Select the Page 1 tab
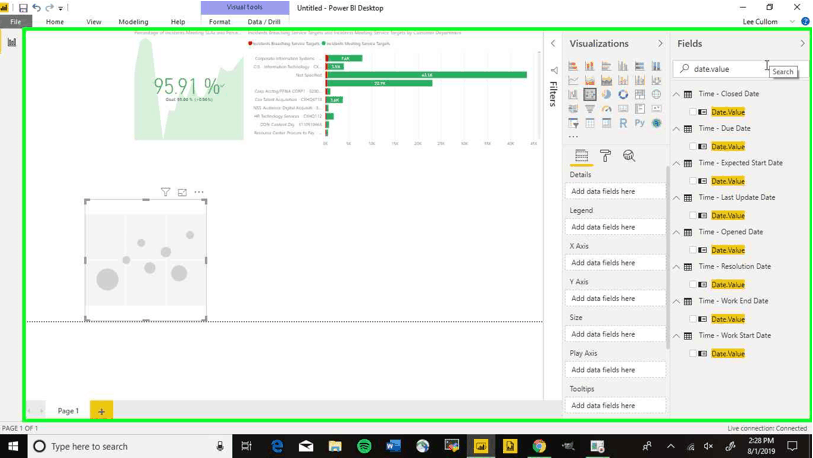Screen dimensions: 813x458 point(68,411)
